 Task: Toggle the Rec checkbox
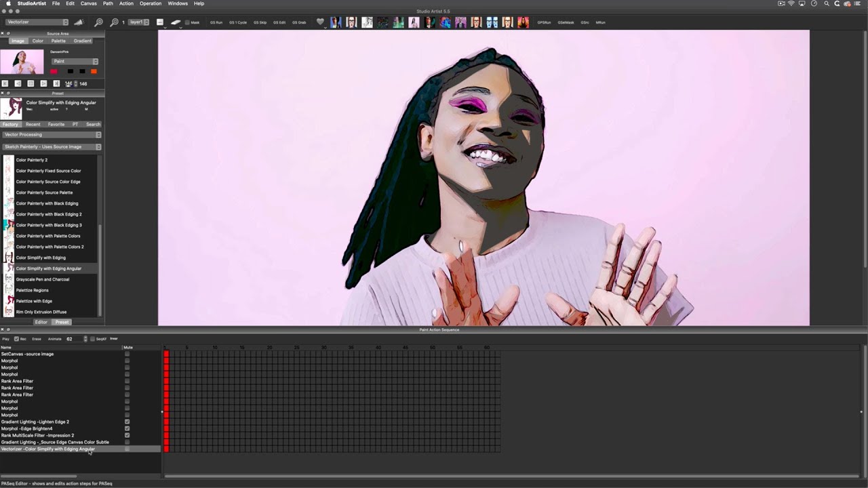coord(16,339)
